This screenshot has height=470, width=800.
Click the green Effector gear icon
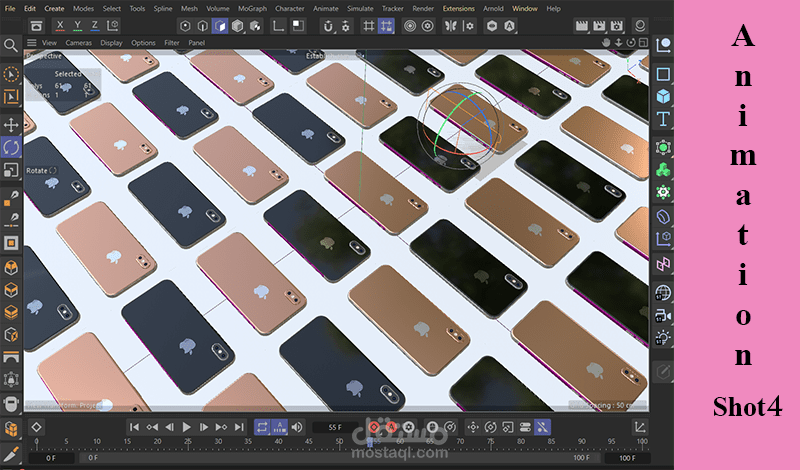(663, 192)
